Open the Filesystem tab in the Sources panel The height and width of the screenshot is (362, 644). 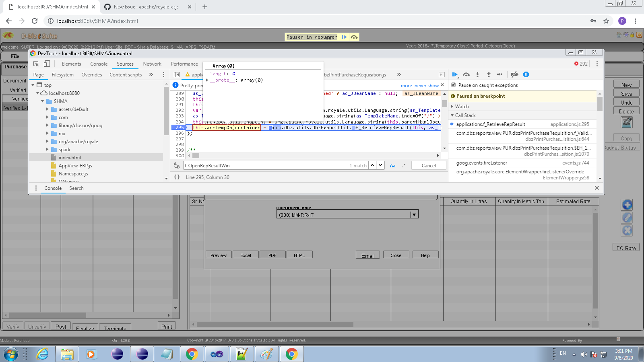pos(63,74)
